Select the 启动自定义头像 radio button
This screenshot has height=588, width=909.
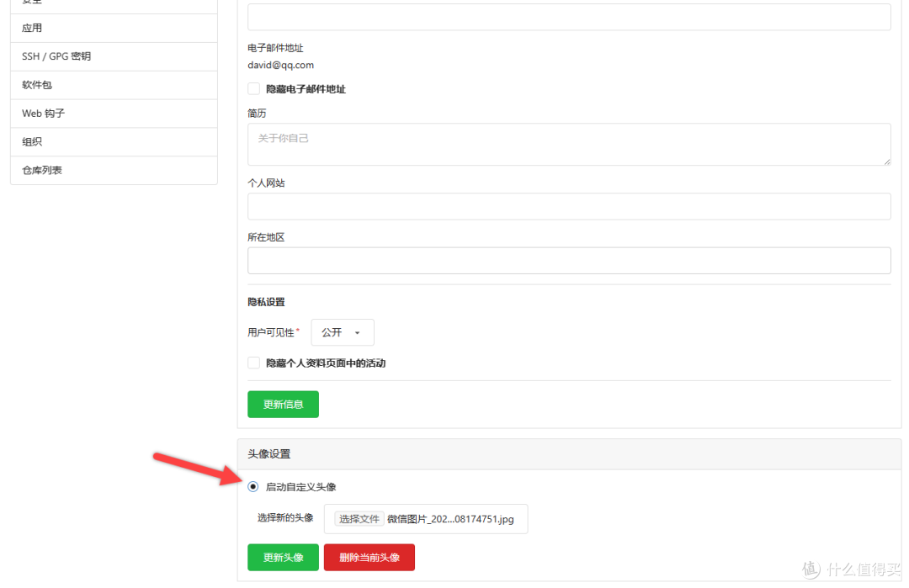[252, 486]
